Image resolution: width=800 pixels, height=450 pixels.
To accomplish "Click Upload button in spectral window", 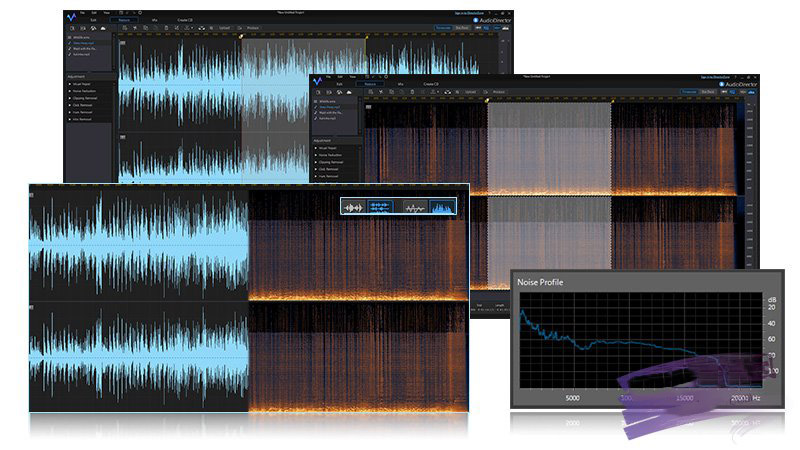I will pos(470,92).
